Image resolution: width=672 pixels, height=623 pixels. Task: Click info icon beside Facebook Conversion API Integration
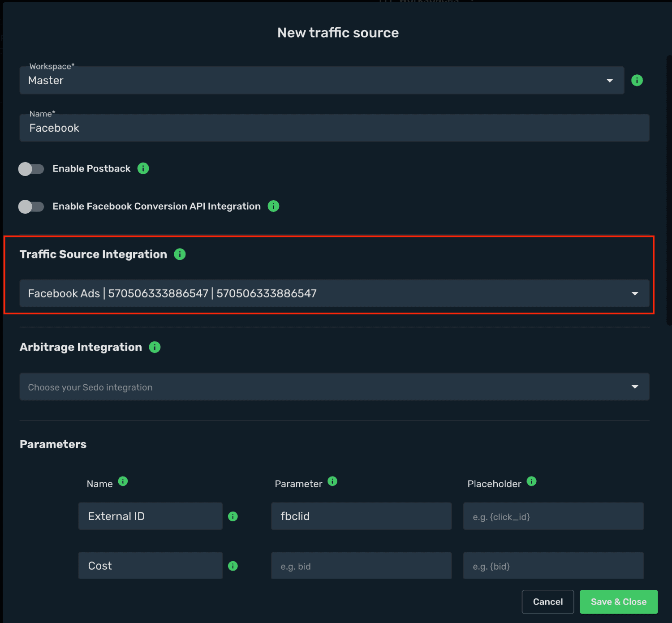273,206
